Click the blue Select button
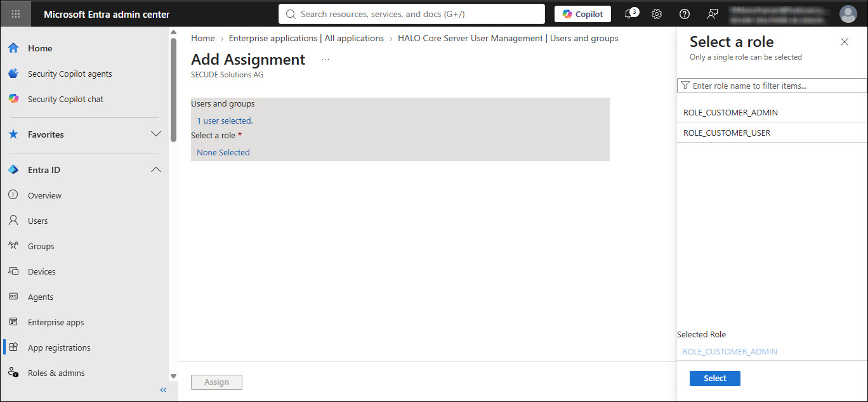Viewport: 868px width, 402px height. pyautogui.click(x=714, y=378)
